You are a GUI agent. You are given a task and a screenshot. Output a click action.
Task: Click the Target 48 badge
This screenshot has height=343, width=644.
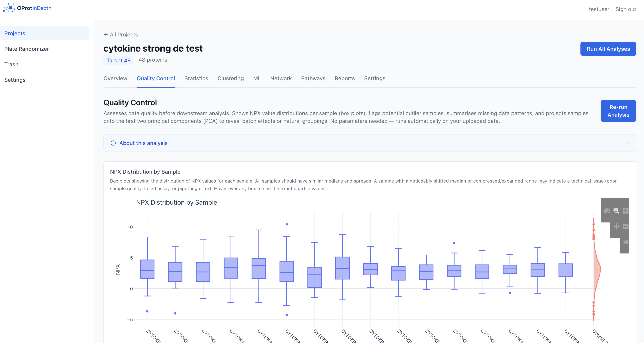(x=119, y=60)
